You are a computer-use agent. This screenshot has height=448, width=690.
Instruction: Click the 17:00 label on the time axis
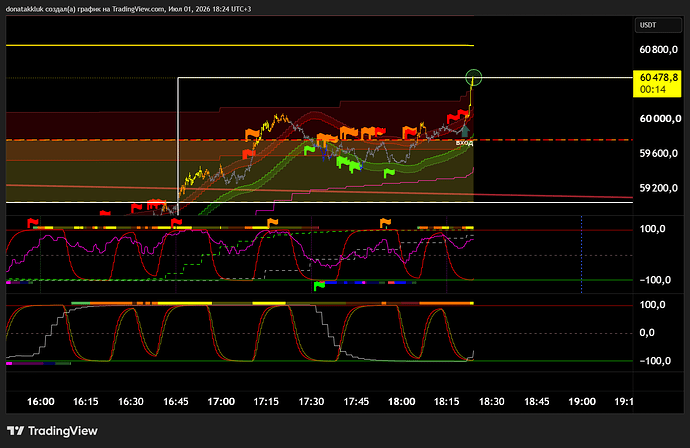coord(221,401)
